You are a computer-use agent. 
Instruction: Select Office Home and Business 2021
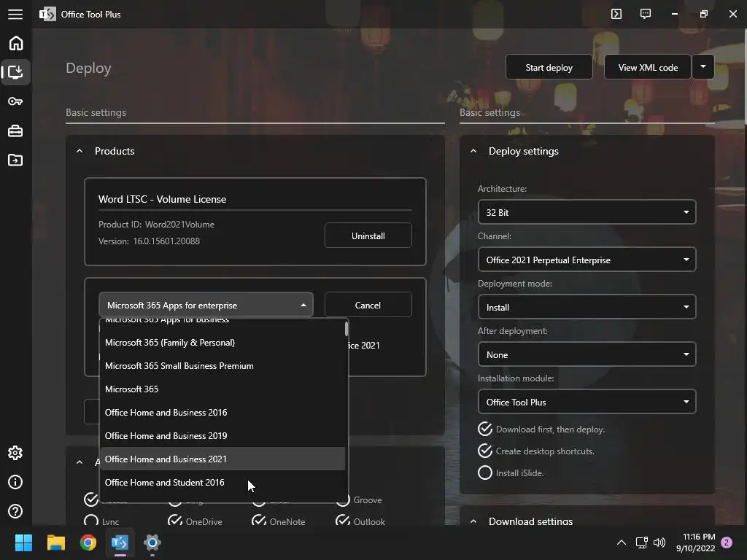click(x=222, y=459)
